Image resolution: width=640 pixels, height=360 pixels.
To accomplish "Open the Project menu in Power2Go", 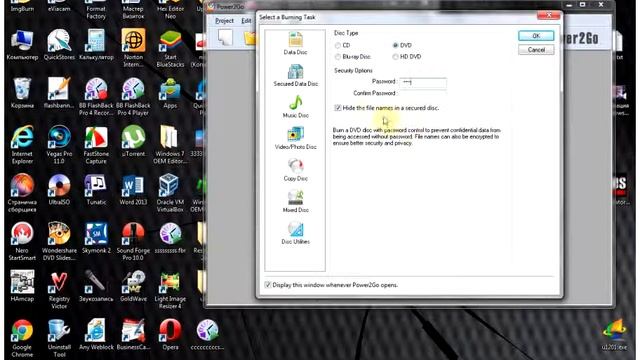I will (224, 20).
